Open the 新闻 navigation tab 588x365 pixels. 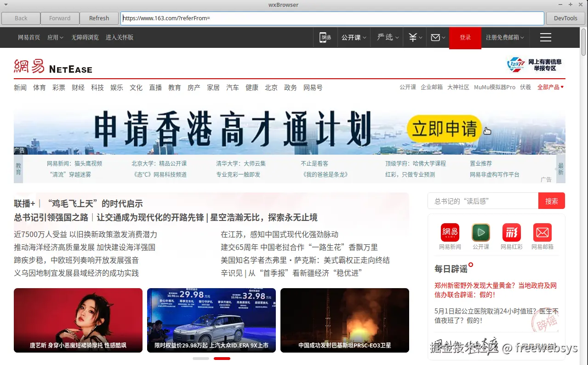[20, 87]
